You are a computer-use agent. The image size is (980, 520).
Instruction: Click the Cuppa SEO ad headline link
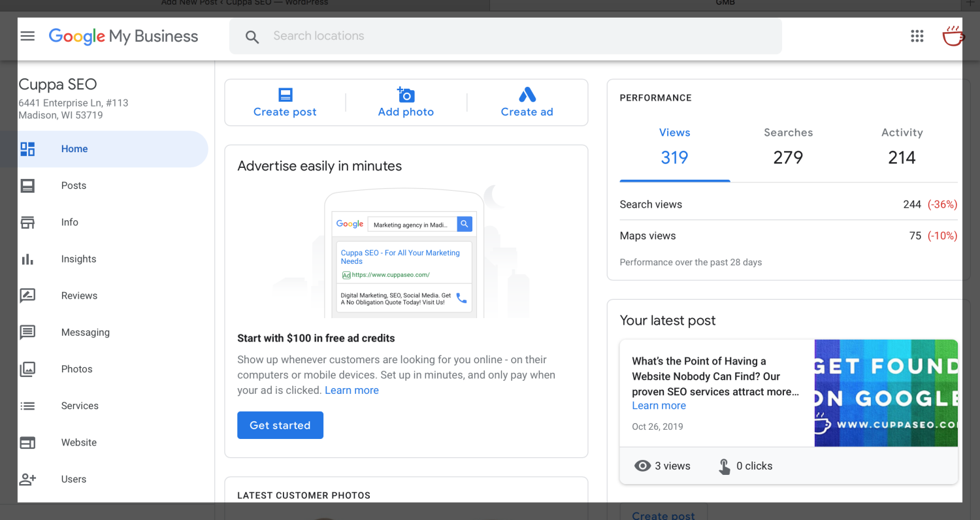click(400, 257)
